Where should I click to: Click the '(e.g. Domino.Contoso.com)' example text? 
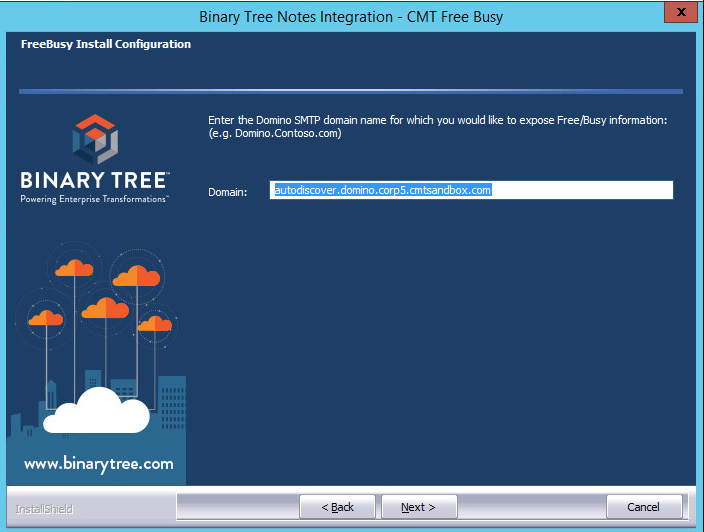pyautogui.click(x=275, y=133)
